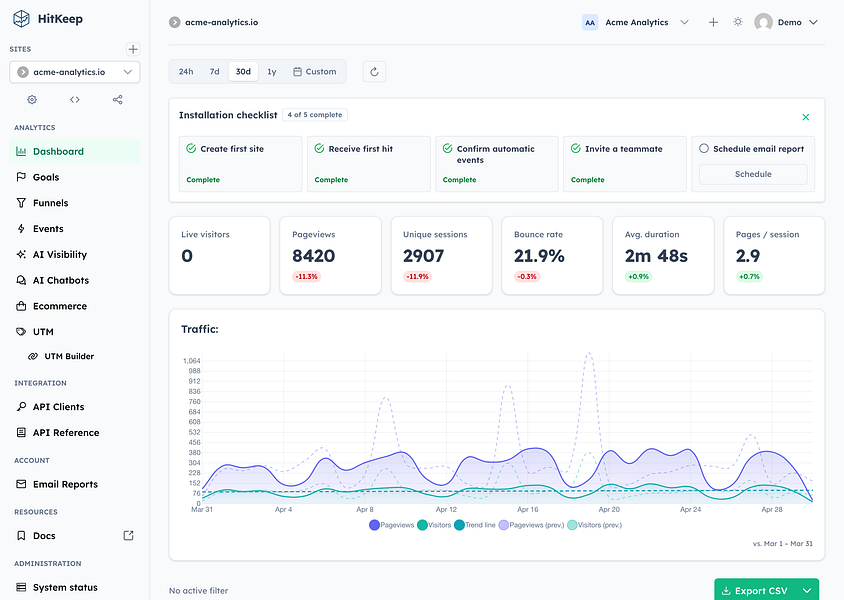
Task: Open the tracking code snippet icon
Action: pyautogui.click(x=75, y=100)
